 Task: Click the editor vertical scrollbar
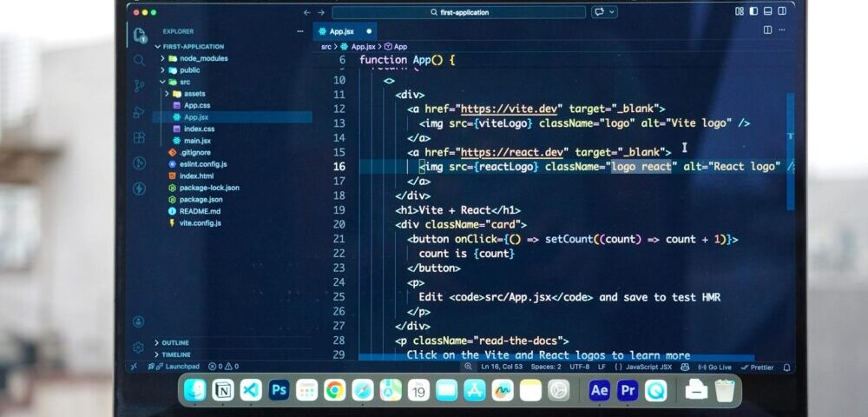[790, 150]
